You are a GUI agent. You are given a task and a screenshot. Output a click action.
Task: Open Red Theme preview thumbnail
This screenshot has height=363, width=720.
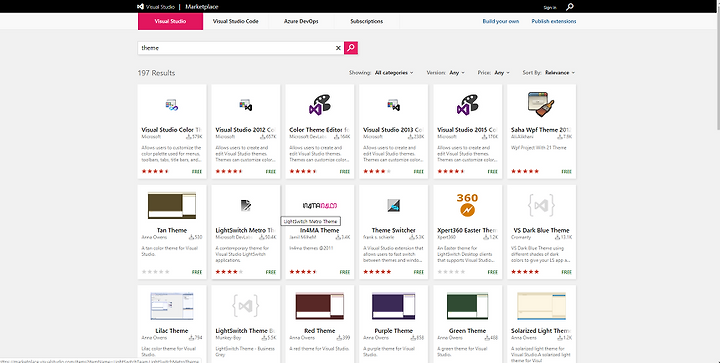tap(320, 306)
